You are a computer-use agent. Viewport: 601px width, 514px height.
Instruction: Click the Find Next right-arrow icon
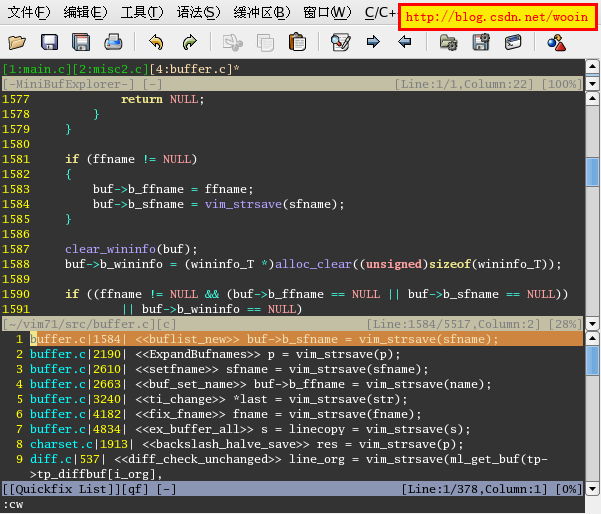(x=373, y=42)
